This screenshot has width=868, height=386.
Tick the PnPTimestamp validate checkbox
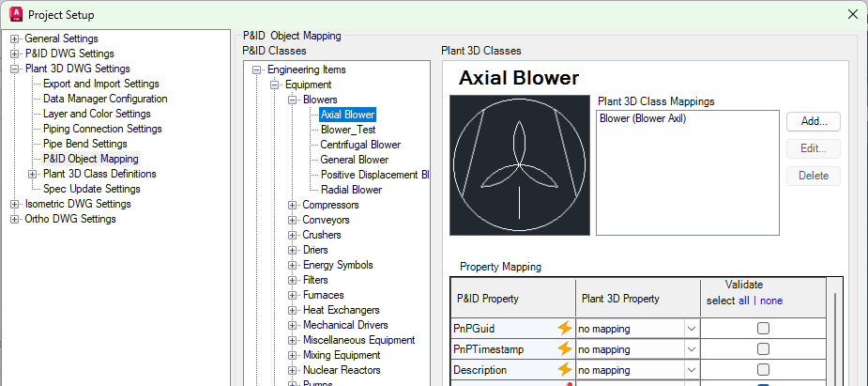(763, 349)
